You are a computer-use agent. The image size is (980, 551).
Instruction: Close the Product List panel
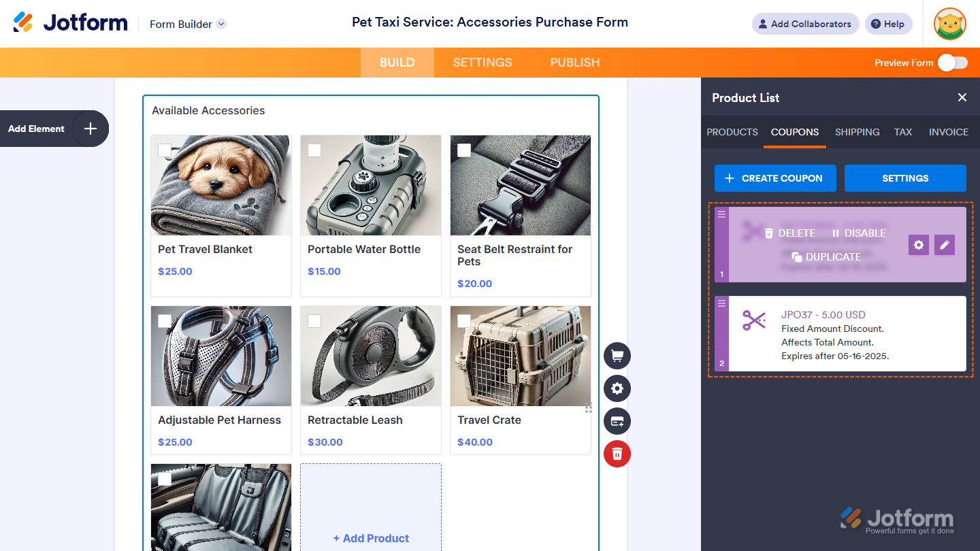tap(962, 97)
